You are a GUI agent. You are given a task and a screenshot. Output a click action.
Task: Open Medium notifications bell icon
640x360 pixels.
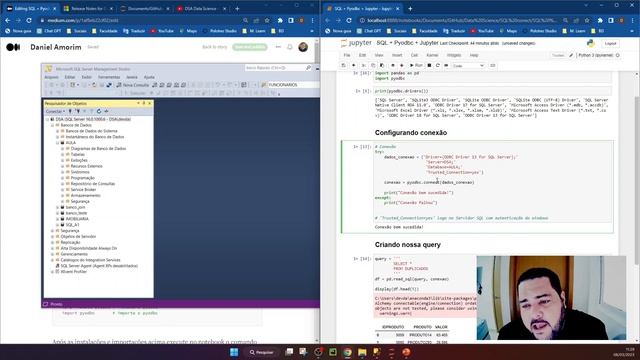point(290,47)
